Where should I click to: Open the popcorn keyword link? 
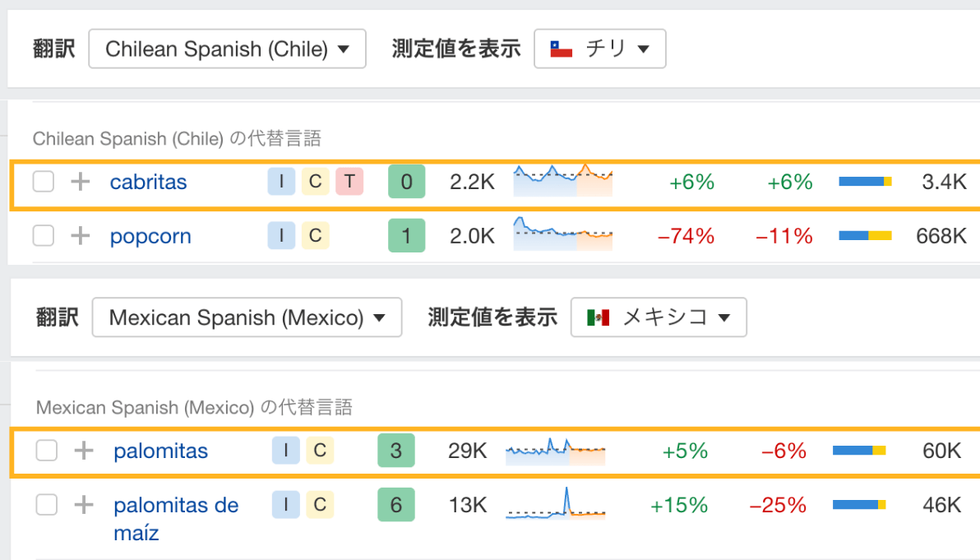[x=150, y=236]
